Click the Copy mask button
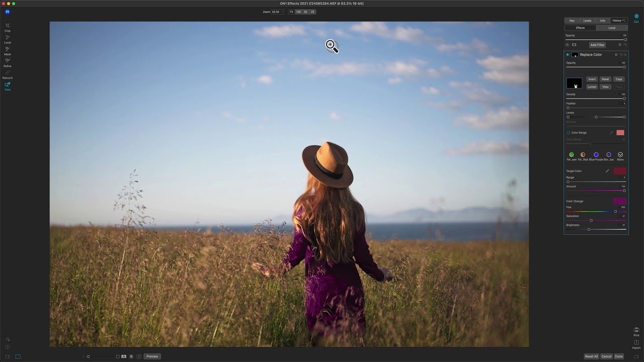644x362 pixels. coord(619,79)
